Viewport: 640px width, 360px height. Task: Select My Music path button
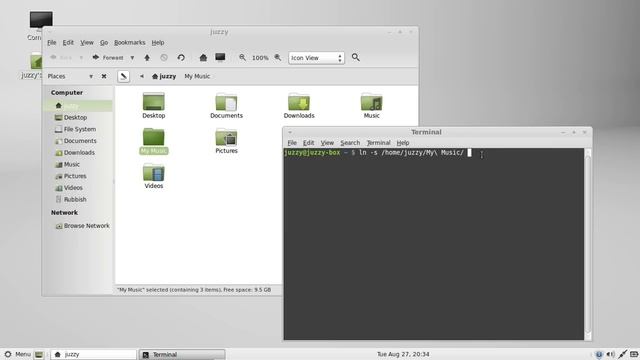click(197, 76)
